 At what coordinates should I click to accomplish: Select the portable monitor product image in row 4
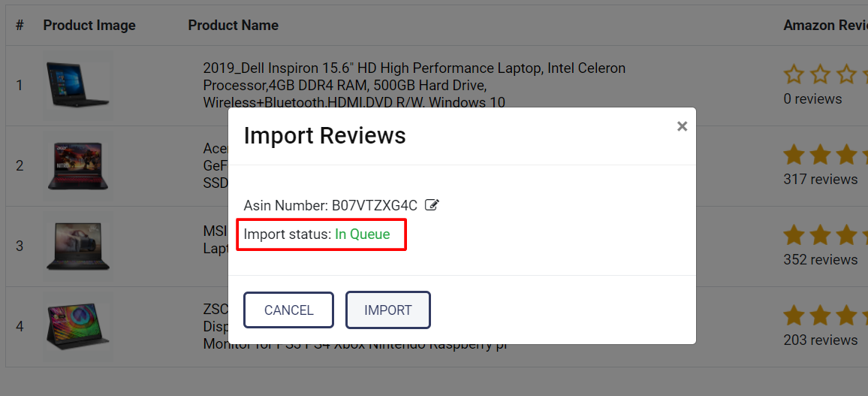coord(77,326)
